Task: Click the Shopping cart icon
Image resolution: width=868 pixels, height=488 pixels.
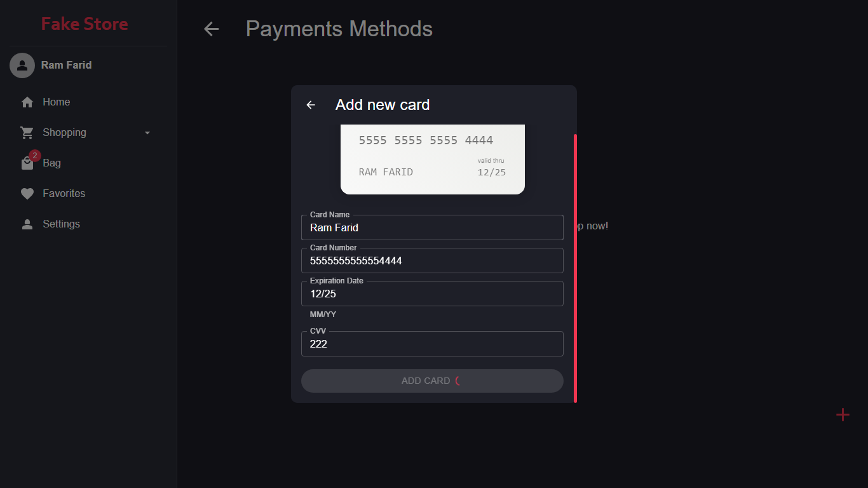Action: 27,133
